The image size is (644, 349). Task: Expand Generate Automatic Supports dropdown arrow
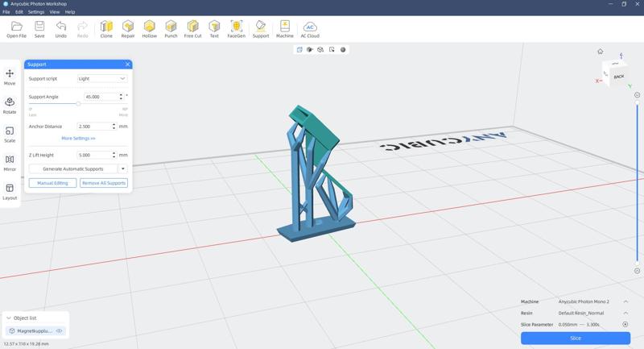pyautogui.click(x=123, y=169)
